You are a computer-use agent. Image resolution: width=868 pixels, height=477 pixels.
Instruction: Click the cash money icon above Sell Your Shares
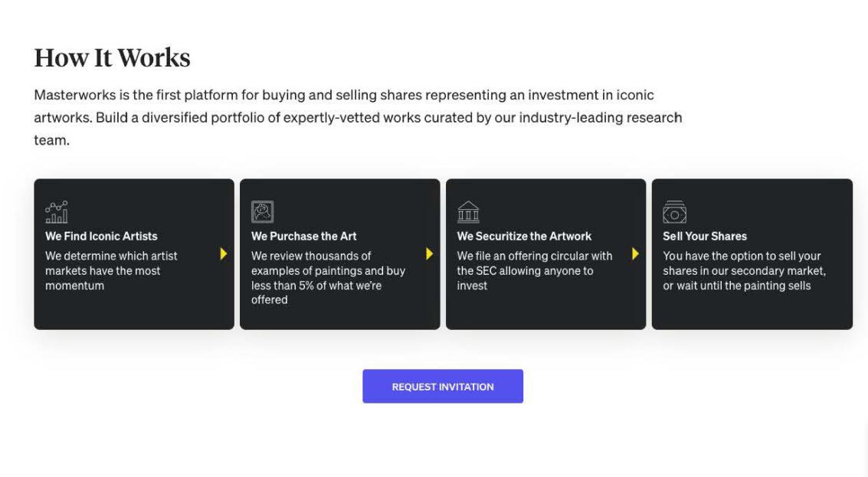point(674,211)
